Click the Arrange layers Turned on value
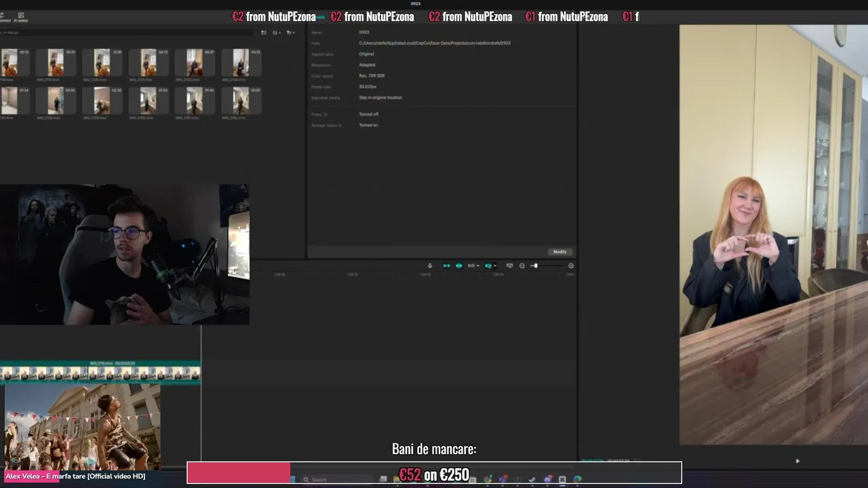This screenshot has width=868, height=488. coord(368,125)
